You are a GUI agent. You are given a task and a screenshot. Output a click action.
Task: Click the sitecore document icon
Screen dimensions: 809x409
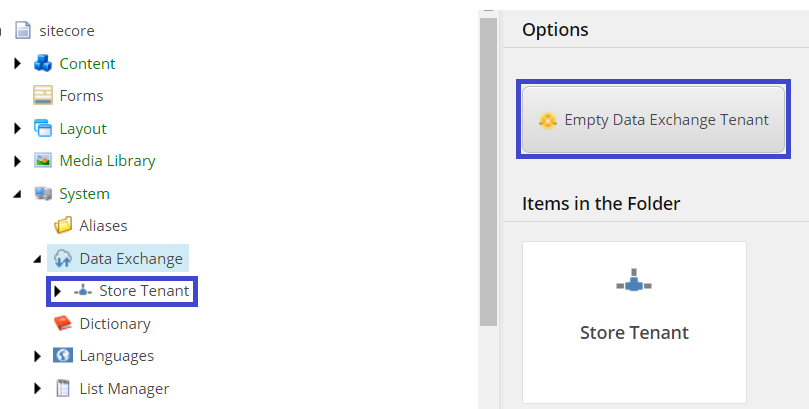point(23,30)
